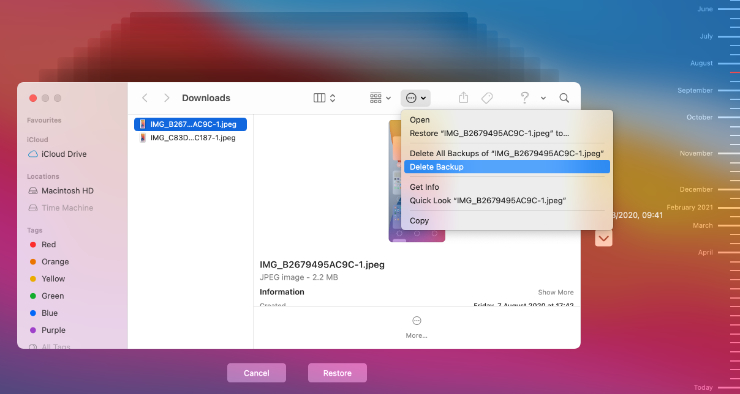This screenshot has width=740, height=394.
Task: Jump to Today on the timeline
Action: click(x=703, y=387)
